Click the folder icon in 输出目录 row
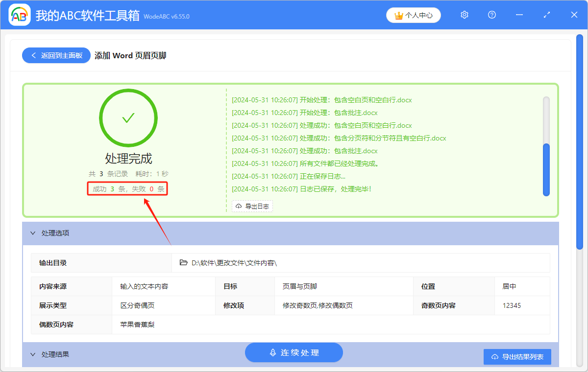588x372 pixels. [x=184, y=263]
